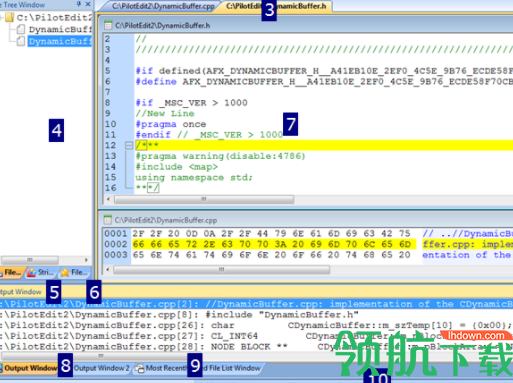
Task: Pin the File Tree Window panel
Action: click(79, 4)
